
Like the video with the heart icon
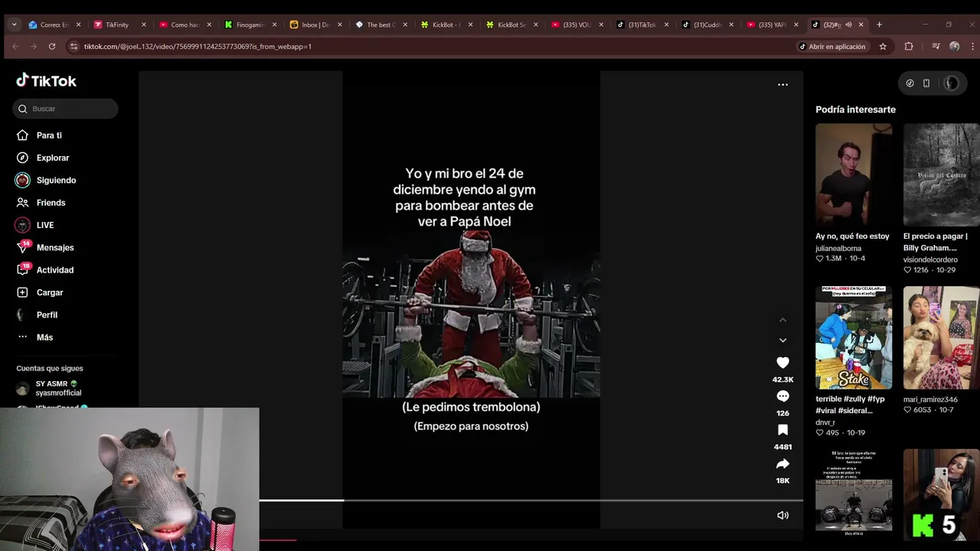click(x=782, y=363)
